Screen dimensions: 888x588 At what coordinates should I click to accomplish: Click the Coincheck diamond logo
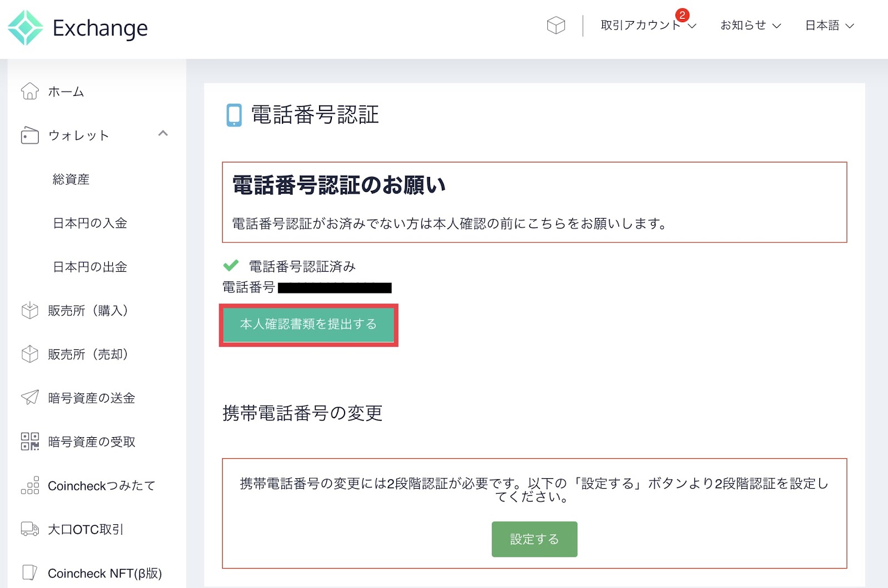[26, 28]
